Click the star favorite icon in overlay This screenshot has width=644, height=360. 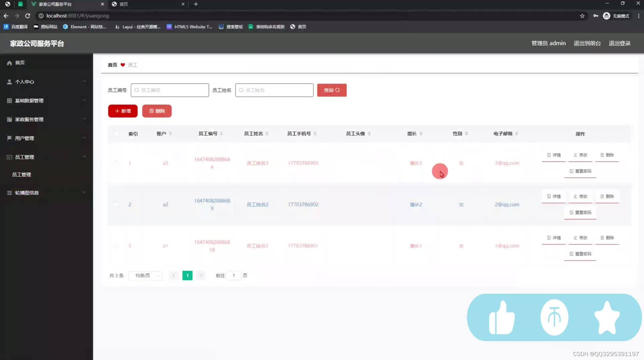pyautogui.click(x=607, y=317)
